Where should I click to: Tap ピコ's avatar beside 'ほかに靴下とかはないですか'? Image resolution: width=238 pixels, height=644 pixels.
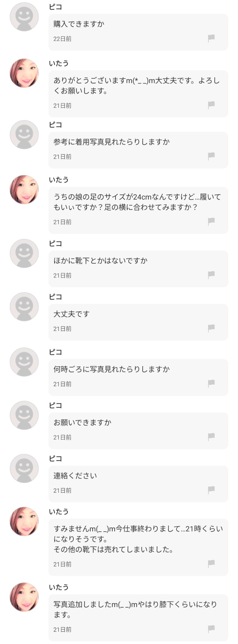coord(24,253)
